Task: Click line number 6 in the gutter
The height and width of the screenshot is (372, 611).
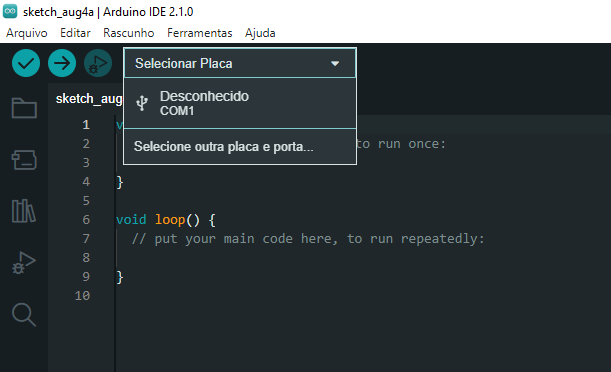Action: point(86,220)
